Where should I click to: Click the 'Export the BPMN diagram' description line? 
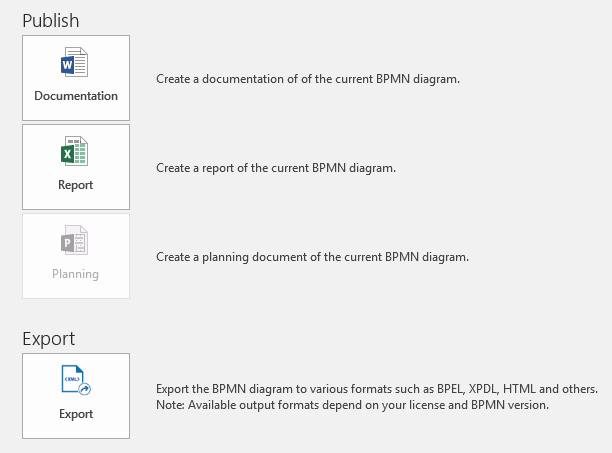coord(377,389)
